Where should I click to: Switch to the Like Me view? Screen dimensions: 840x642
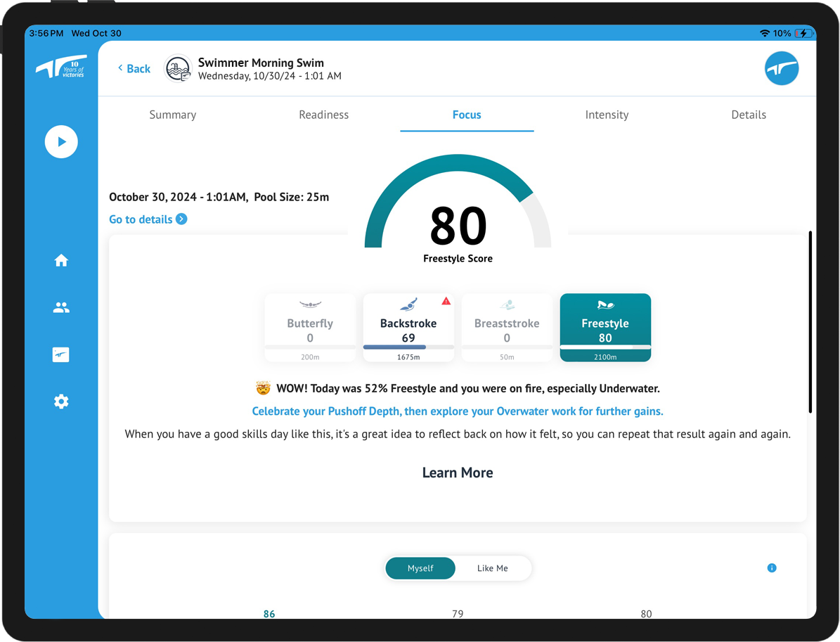pos(493,568)
